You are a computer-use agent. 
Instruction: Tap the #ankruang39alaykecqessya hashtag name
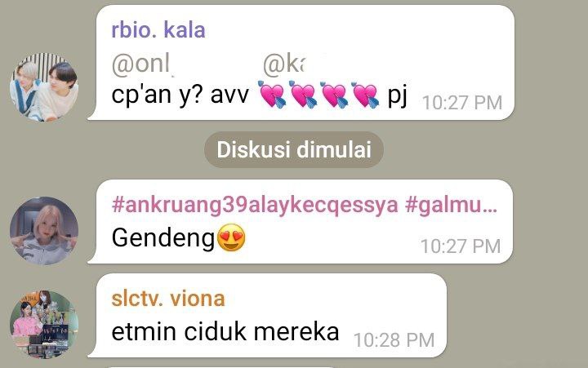coord(255,205)
